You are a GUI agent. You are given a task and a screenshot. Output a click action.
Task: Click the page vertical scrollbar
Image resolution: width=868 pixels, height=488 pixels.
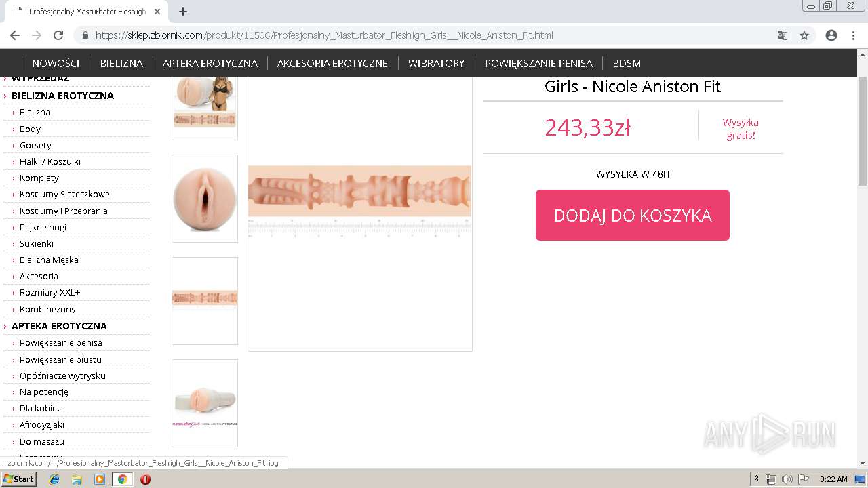click(x=863, y=131)
